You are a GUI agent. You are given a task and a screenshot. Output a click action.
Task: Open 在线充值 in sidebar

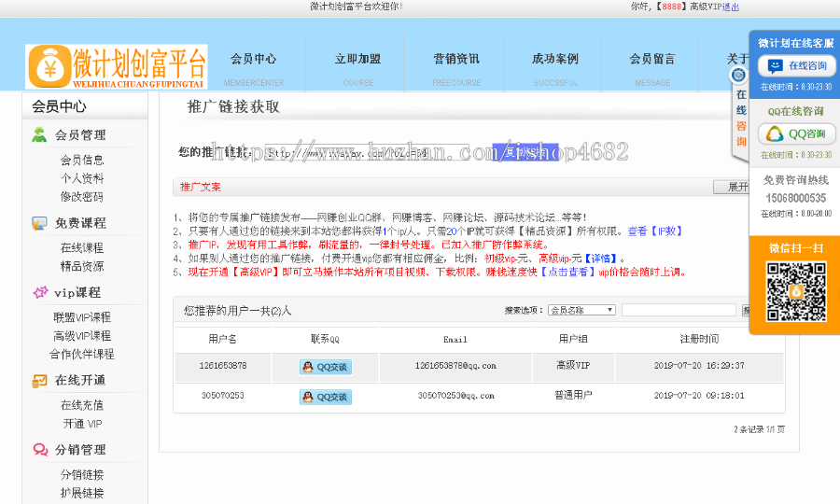pos(82,405)
